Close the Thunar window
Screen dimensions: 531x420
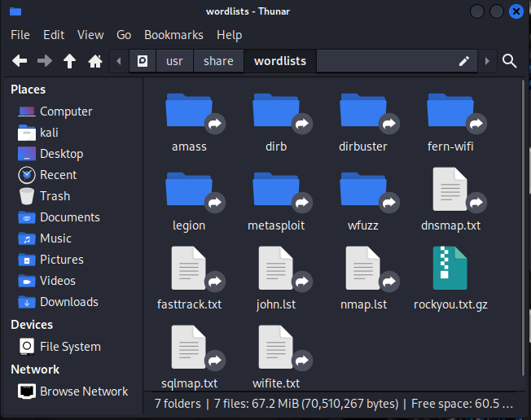tap(516, 12)
